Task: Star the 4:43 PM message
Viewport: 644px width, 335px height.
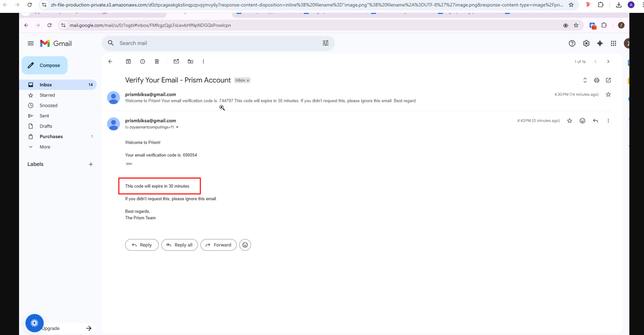Action: pos(569,121)
